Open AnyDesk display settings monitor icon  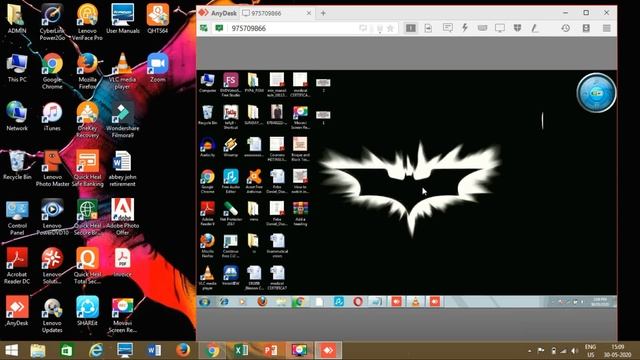[500, 28]
